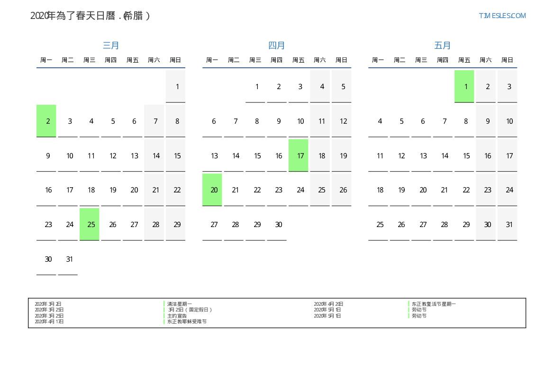Click highlighted May 1 holiday cell
This screenshot has width=554, height=392.
tap(464, 87)
